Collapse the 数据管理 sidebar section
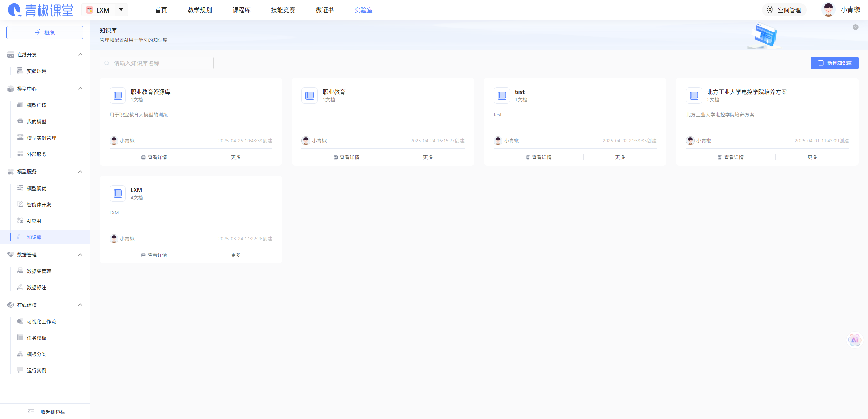This screenshot has width=868, height=419. pos(80,255)
